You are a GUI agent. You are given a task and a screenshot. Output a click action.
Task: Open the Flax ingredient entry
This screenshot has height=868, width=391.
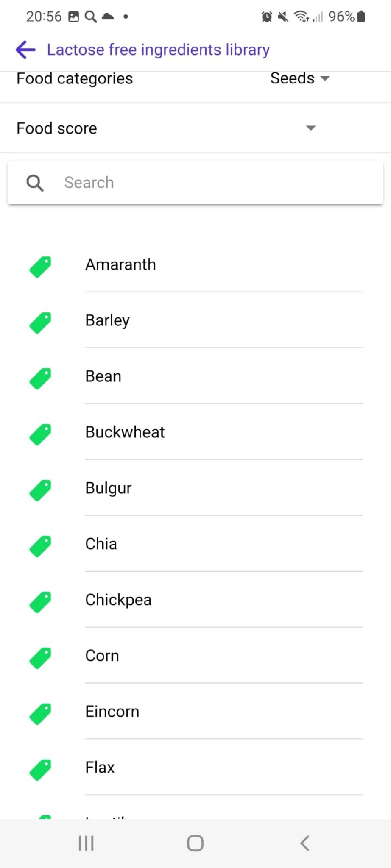100,768
